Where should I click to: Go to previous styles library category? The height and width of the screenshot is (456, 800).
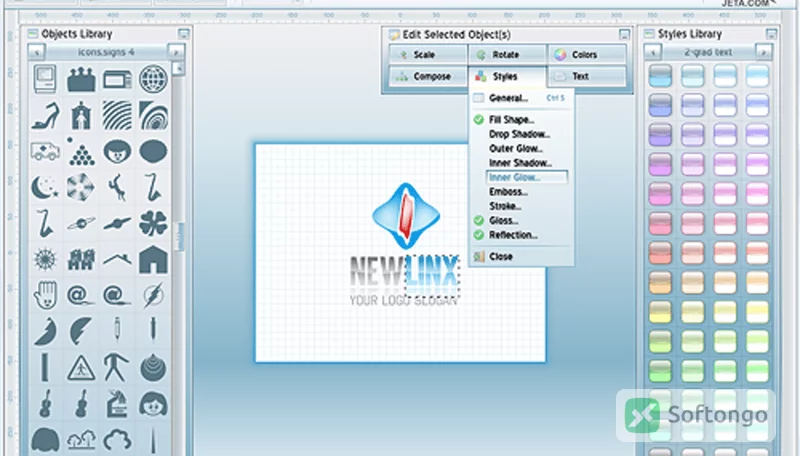(x=653, y=52)
